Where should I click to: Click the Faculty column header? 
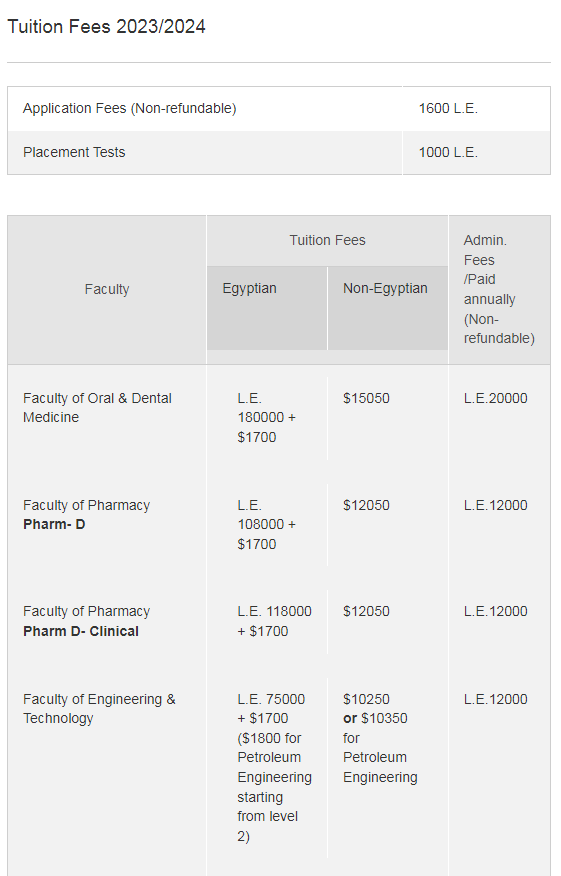click(x=107, y=289)
